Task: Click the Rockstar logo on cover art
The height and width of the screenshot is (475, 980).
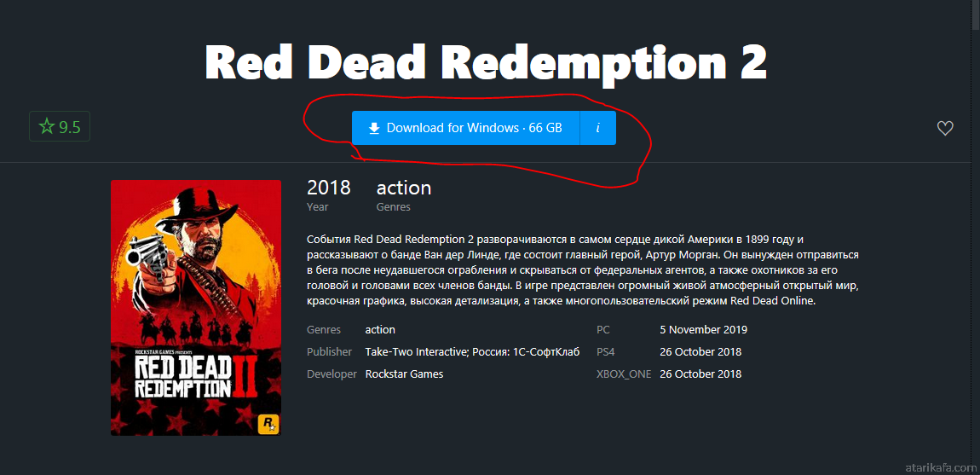Action: pyautogui.click(x=267, y=423)
